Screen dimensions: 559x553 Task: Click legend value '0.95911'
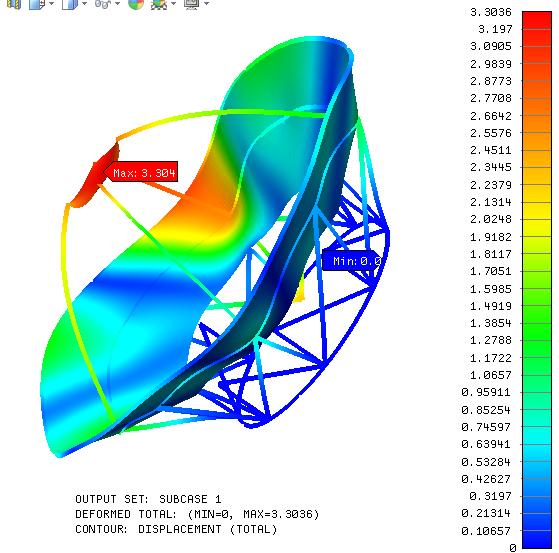click(486, 392)
